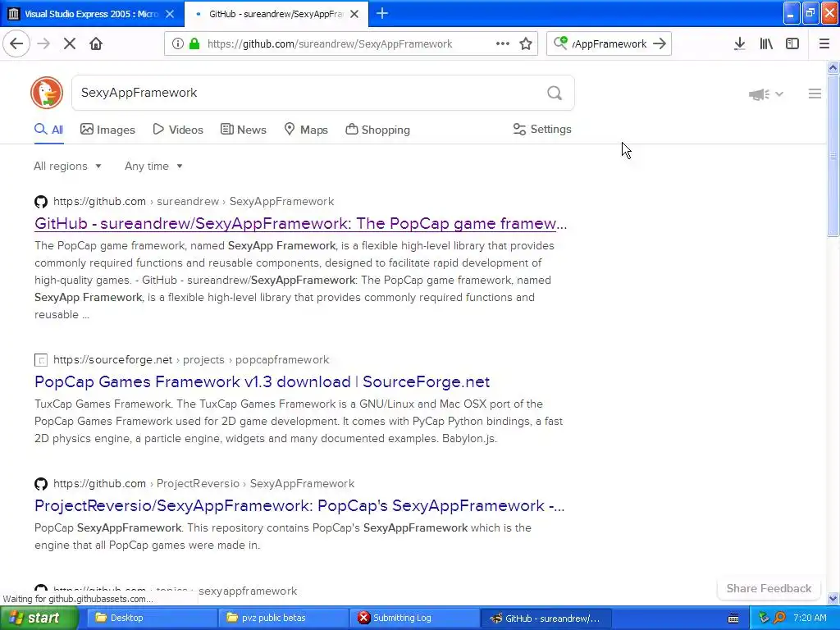840x630 pixels.
Task: Open the downloads panel
Action: tap(739, 44)
